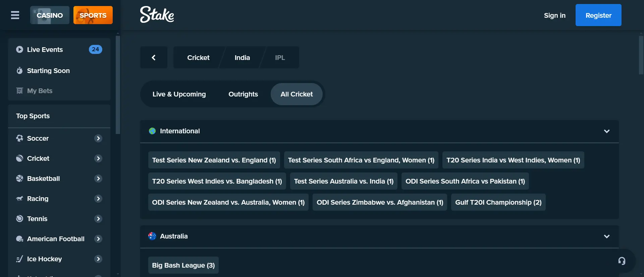Click the back arrow button
Image resolution: width=644 pixels, height=277 pixels.
(154, 58)
